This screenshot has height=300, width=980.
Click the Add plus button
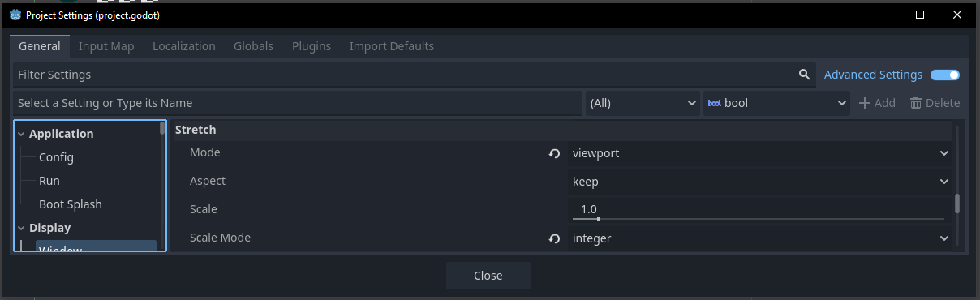[x=877, y=103]
